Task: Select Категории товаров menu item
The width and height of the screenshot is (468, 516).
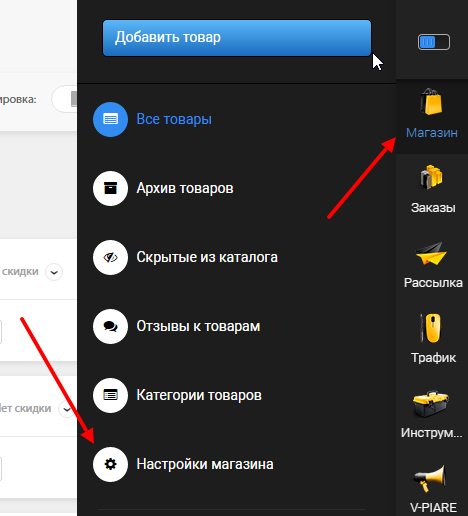Action: (x=199, y=395)
